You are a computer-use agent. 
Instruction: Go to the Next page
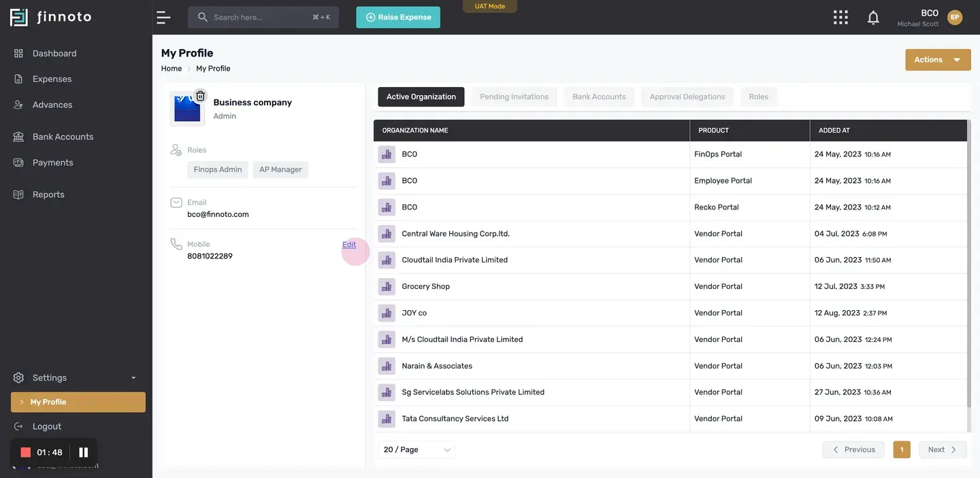[x=943, y=449]
